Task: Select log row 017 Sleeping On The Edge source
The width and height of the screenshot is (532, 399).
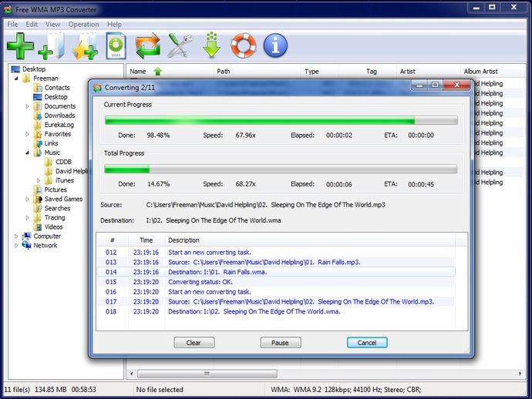Action: pyautogui.click(x=276, y=302)
